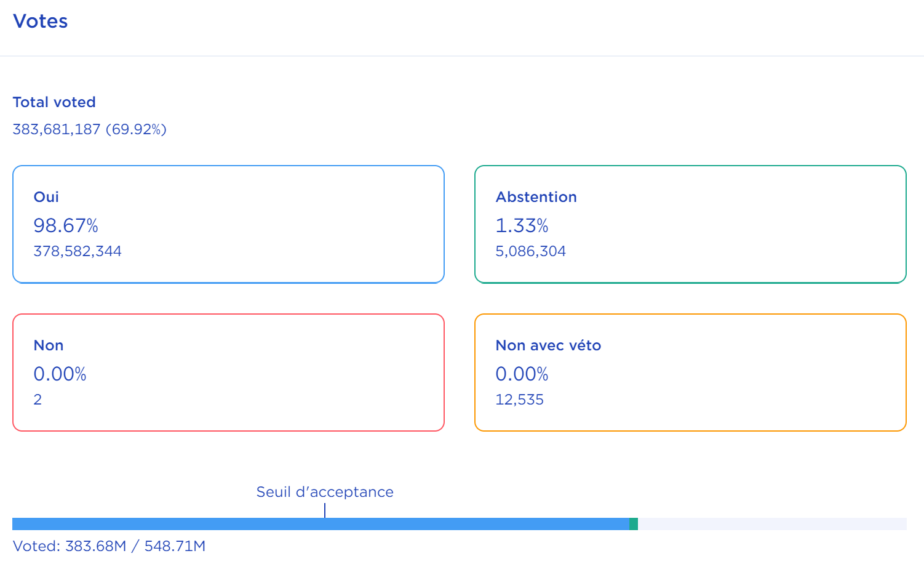Click the 0.00% value in Non card
The image size is (924, 564).
pyautogui.click(x=60, y=374)
